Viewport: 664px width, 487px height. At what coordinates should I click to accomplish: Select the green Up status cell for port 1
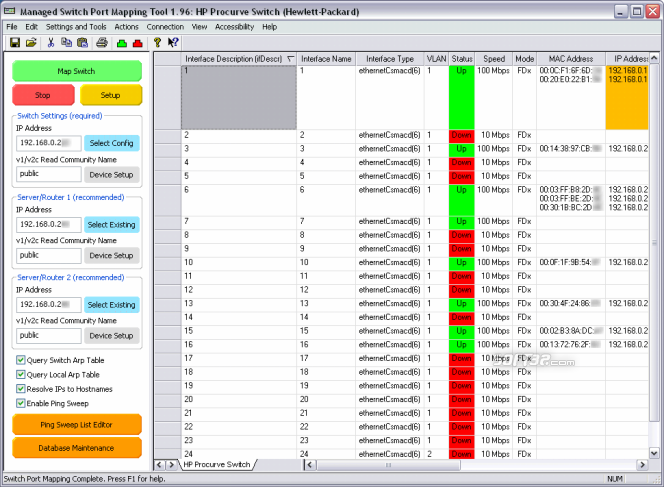[x=462, y=97]
